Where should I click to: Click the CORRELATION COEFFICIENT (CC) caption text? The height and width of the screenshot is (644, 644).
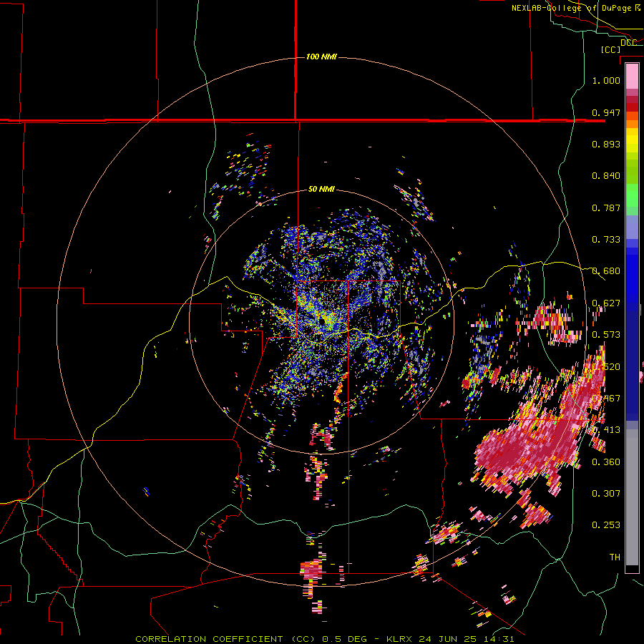coord(225,639)
